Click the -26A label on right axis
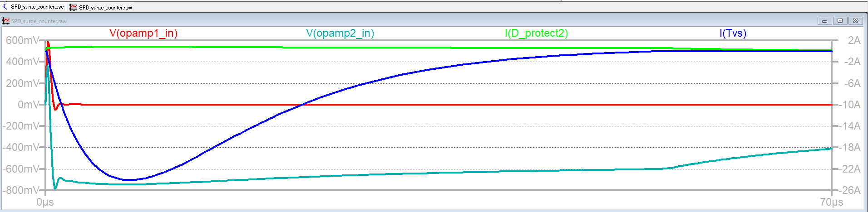Viewport: 868px width, 212px height. 850,190
